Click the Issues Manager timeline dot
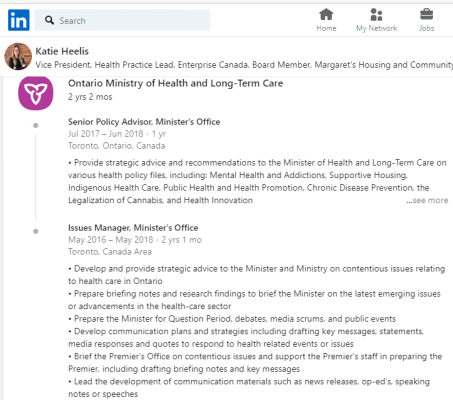 coord(36,231)
